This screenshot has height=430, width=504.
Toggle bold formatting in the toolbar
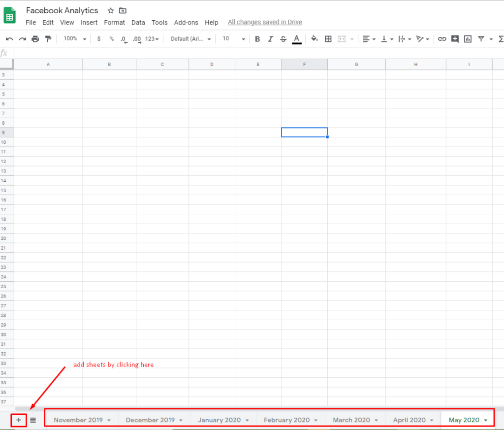coord(257,39)
